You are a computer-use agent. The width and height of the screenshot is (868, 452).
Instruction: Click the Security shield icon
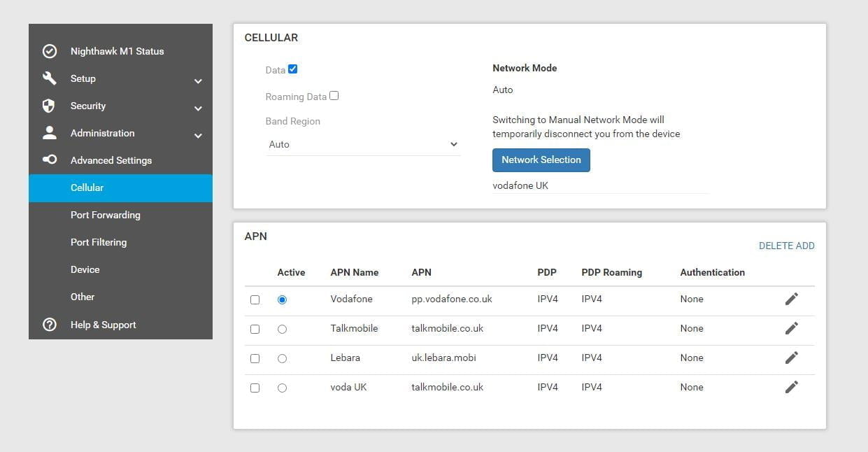pos(49,106)
